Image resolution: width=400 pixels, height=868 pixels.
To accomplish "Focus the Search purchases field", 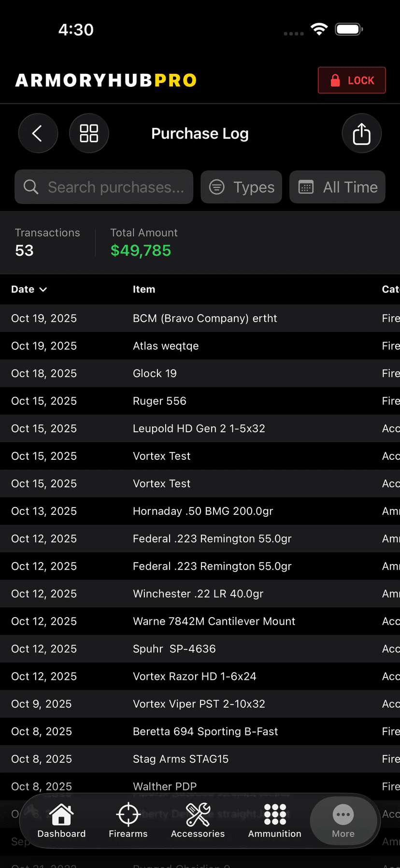I will (x=116, y=187).
